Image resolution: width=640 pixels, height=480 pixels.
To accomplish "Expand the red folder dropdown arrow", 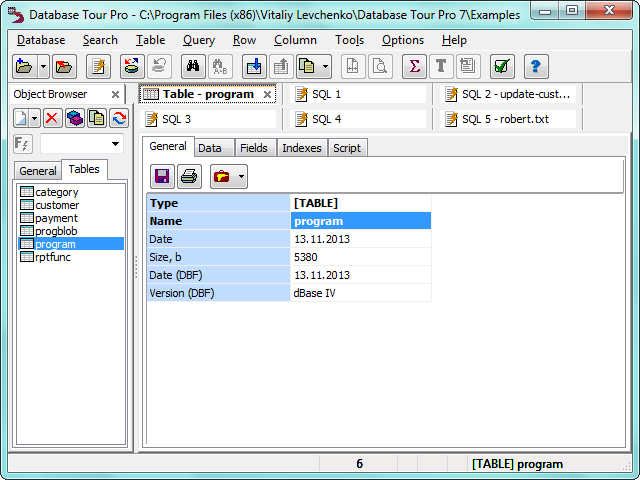I will 241,176.
